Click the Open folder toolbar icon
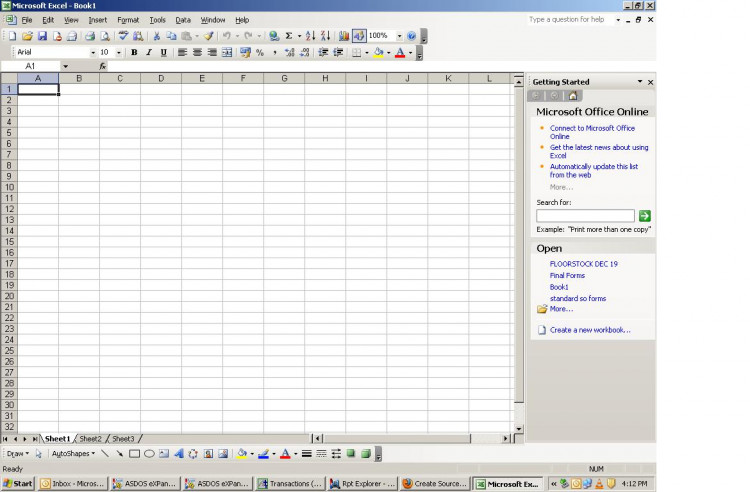750x492 pixels. click(27, 36)
